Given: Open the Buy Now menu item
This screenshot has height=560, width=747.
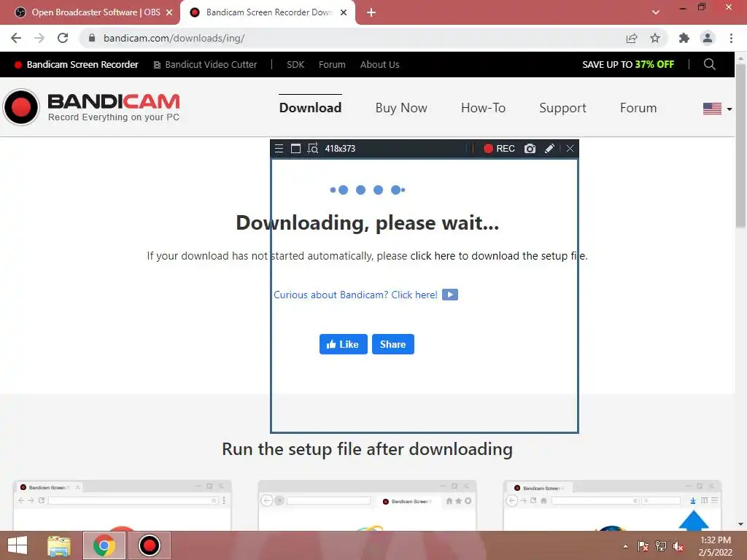Looking at the screenshot, I should [401, 108].
